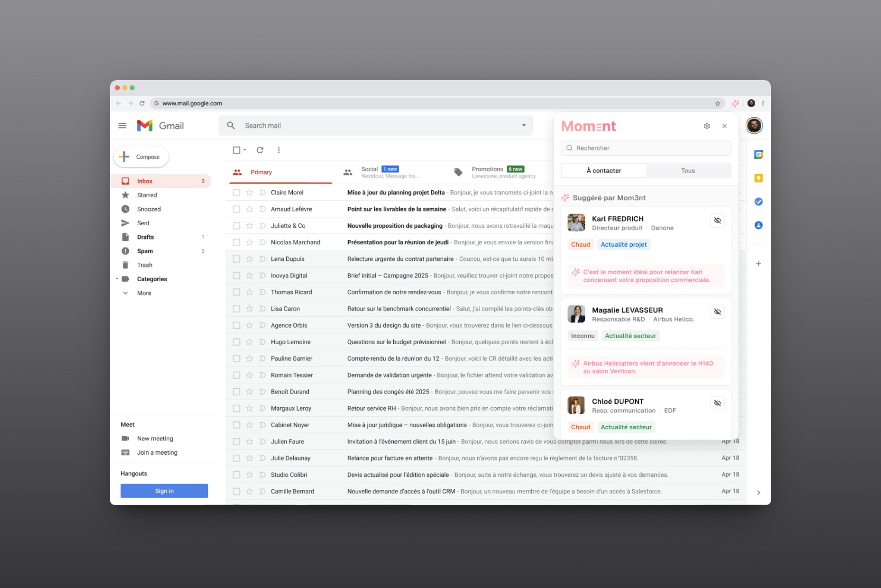
Task: Open Google Tasks side panel icon
Action: point(758,201)
